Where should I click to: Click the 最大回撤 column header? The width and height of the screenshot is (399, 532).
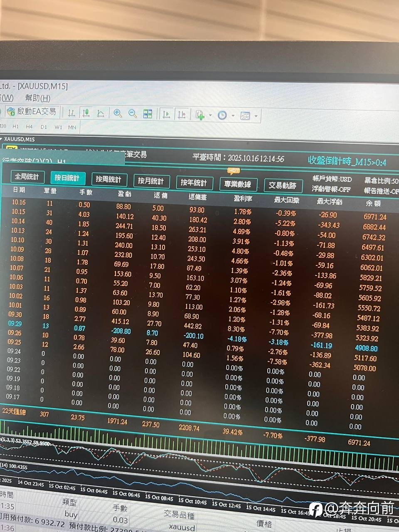click(x=286, y=200)
